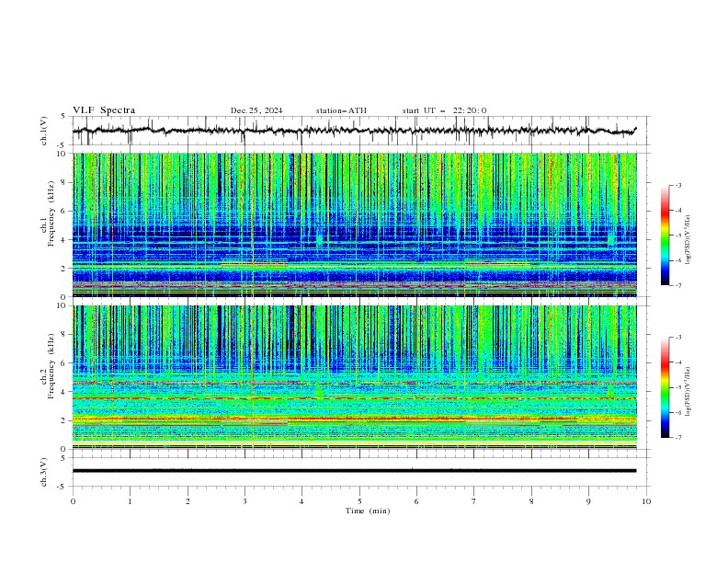Select the date "Dec. 25, 2024" in the header
728x563 pixels.
(x=256, y=110)
